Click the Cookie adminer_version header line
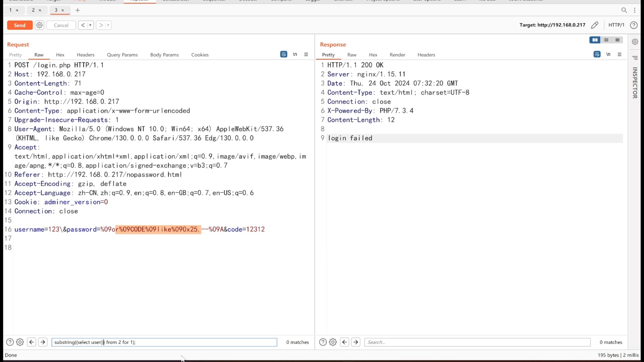Image resolution: width=644 pixels, height=362 pixels. click(x=61, y=202)
